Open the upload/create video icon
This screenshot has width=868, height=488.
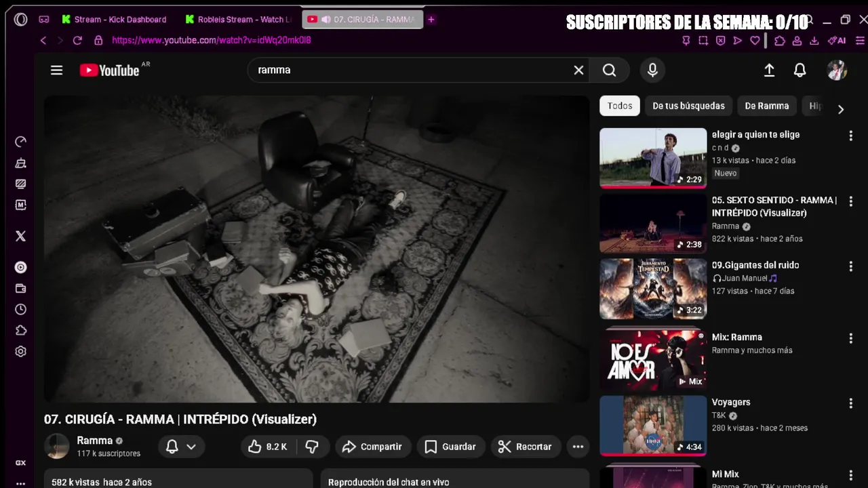769,70
